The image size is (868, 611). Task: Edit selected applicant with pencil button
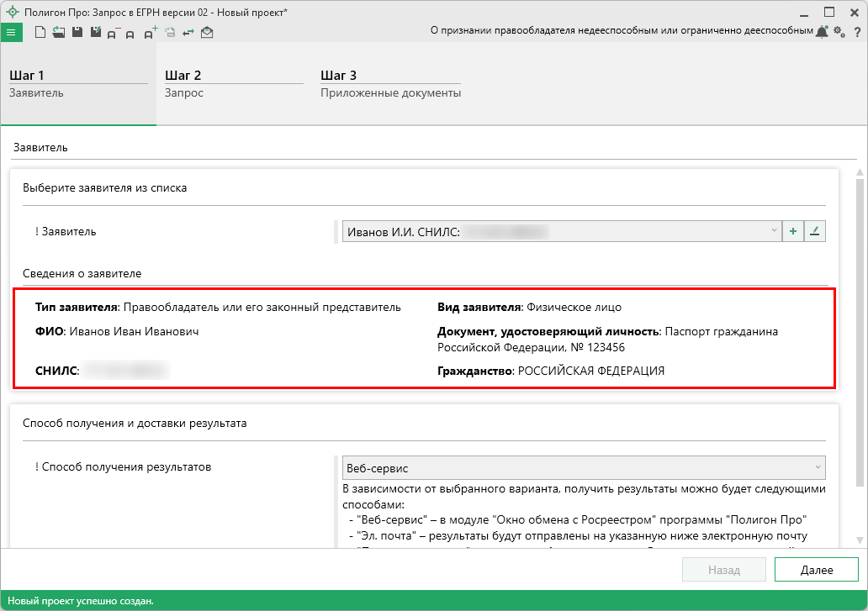pos(815,231)
